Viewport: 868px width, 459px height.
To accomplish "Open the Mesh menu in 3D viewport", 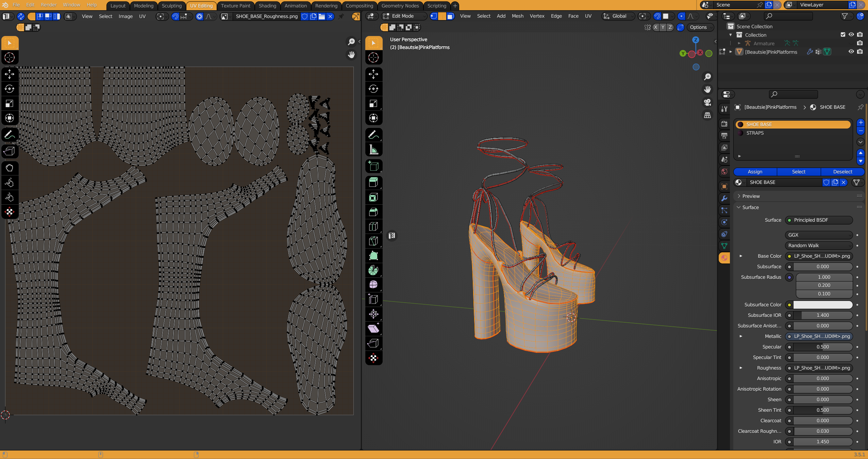I will [x=517, y=16].
